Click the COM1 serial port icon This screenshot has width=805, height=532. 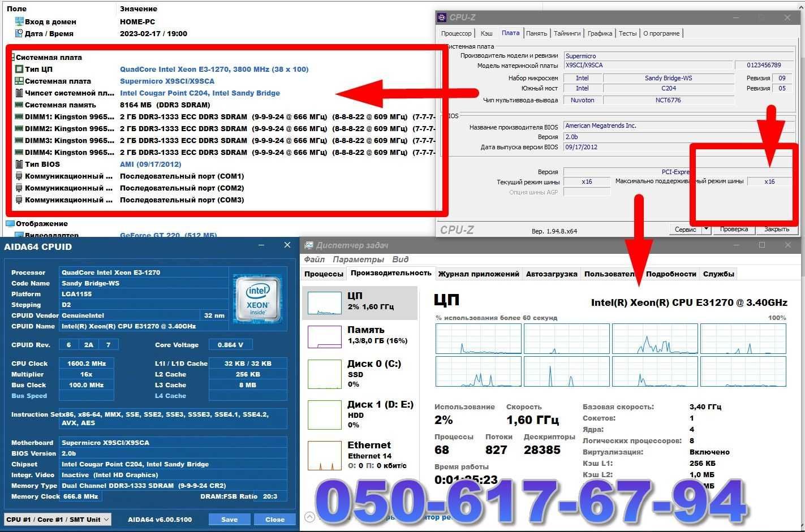(19, 176)
